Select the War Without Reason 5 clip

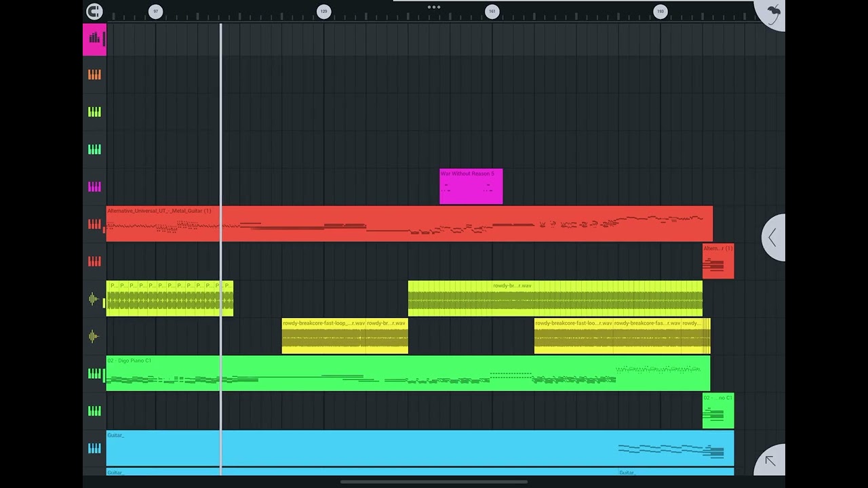tap(471, 186)
